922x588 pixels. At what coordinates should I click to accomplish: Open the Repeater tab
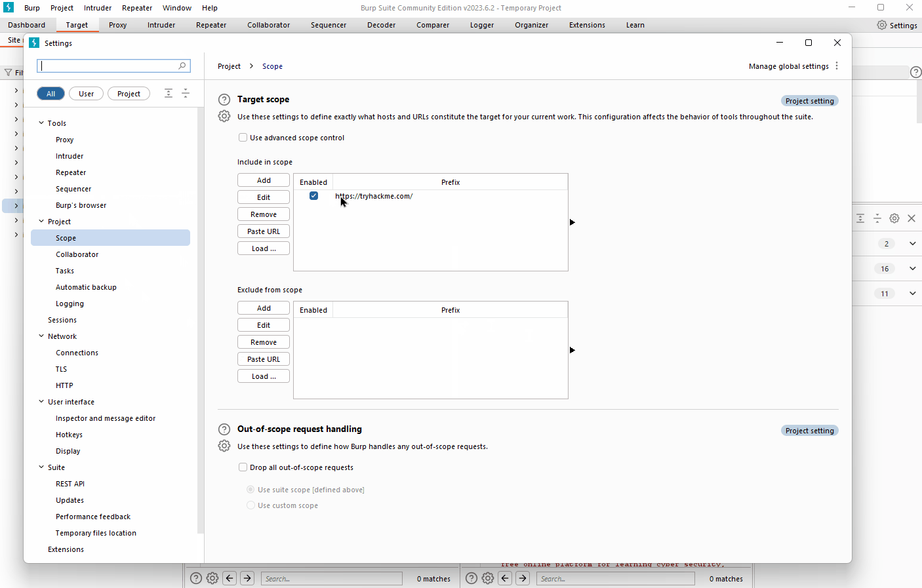[211, 25]
